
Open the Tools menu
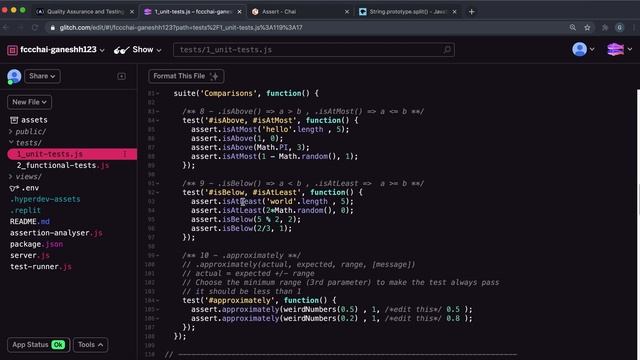91,345
